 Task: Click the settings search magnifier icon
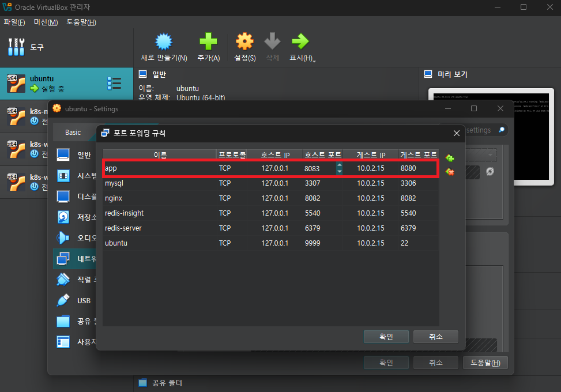(x=502, y=130)
